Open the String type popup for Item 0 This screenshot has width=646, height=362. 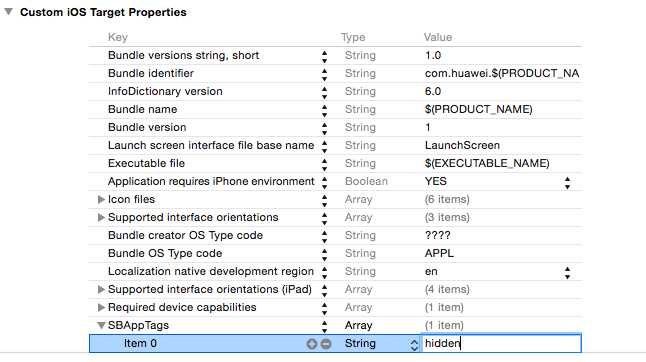(414, 344)
